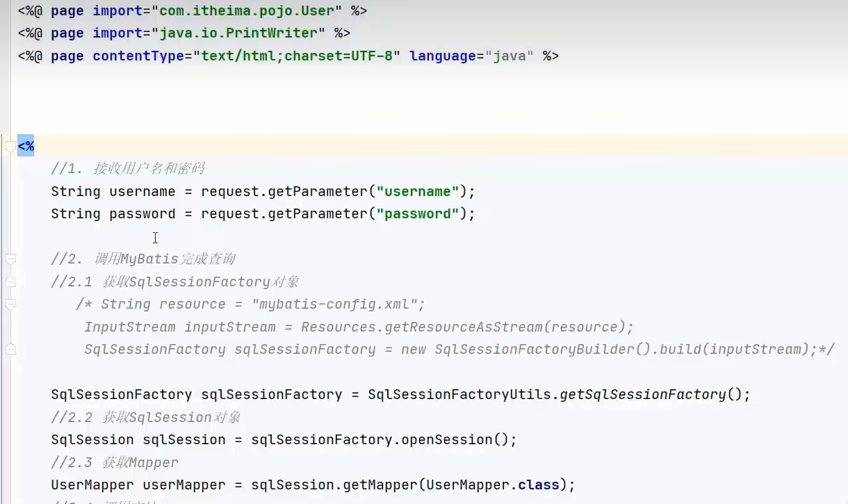Collapse the fold at the //2. MyBatis comment
Image resolution: width=848 pixels, height=504 pixels.
(10, 259)
